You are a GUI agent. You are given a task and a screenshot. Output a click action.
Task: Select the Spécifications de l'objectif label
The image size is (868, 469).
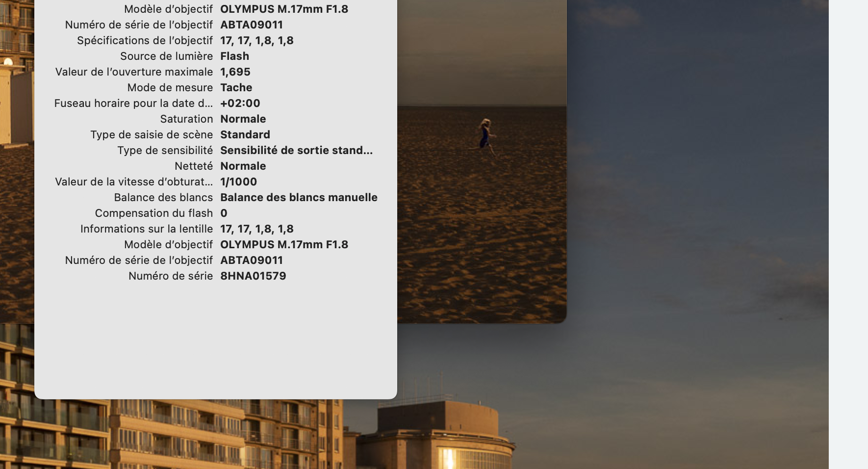[x=145, y=40]
